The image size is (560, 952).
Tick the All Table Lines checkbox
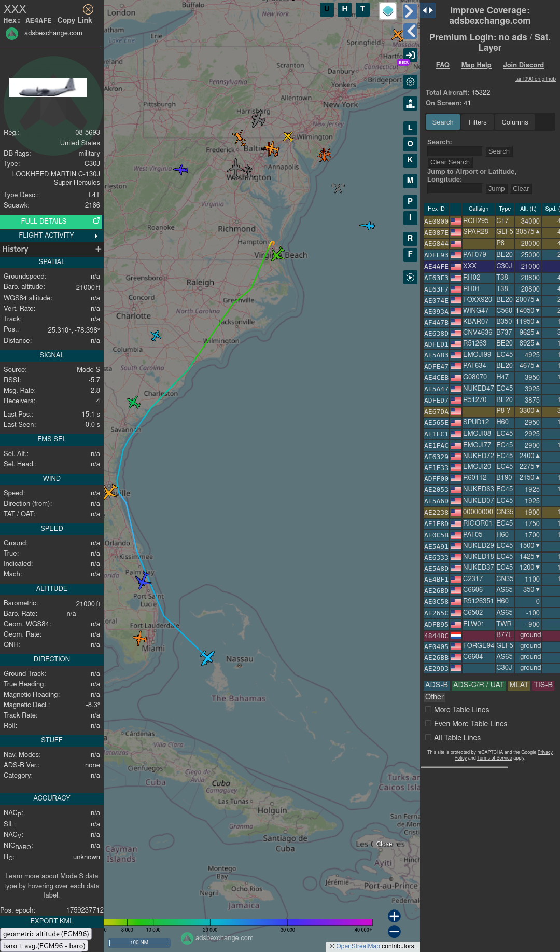click(x=428, y=737)
